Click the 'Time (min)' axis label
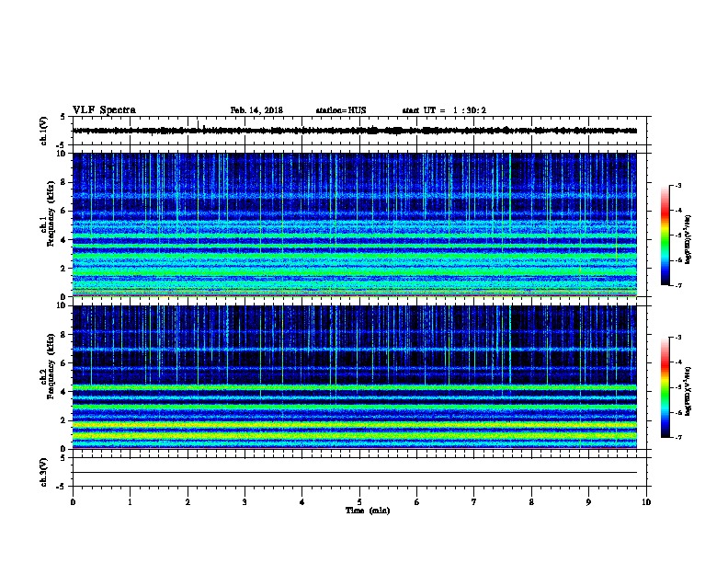 (x=368, y=511)
